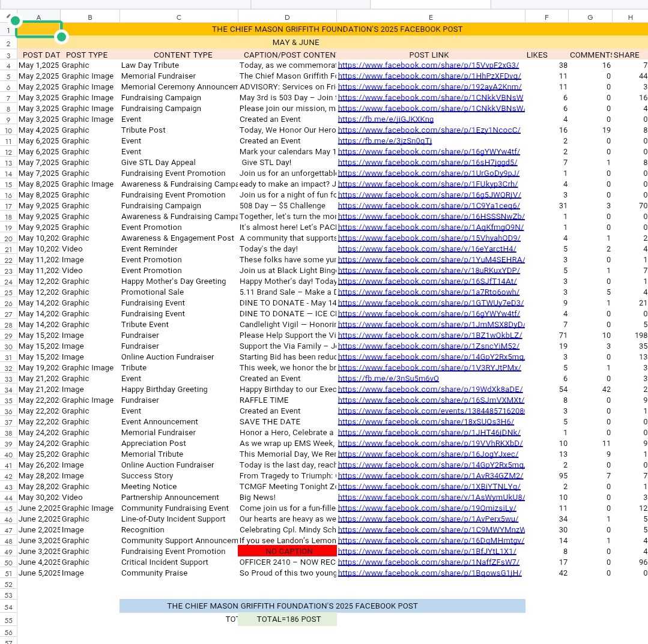Select the comments value 19 cell
Screen dimensions: 648x644
(x=590, y=130)
